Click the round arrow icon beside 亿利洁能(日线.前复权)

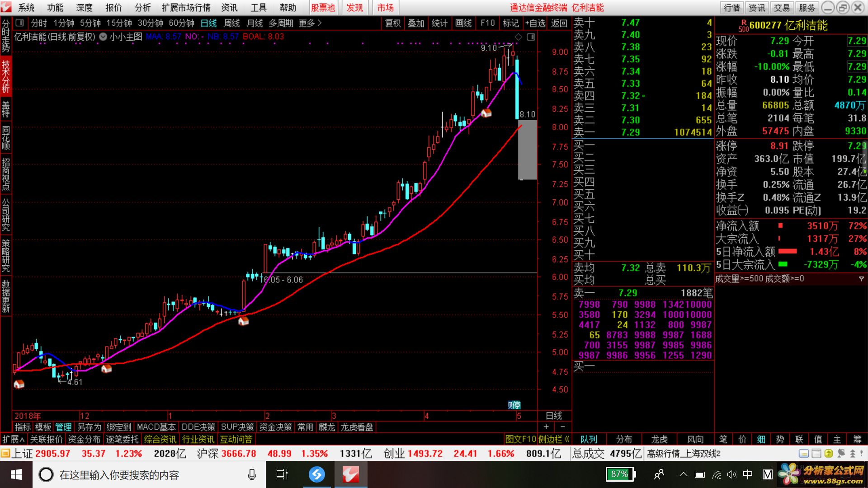[x=103, y=37]
